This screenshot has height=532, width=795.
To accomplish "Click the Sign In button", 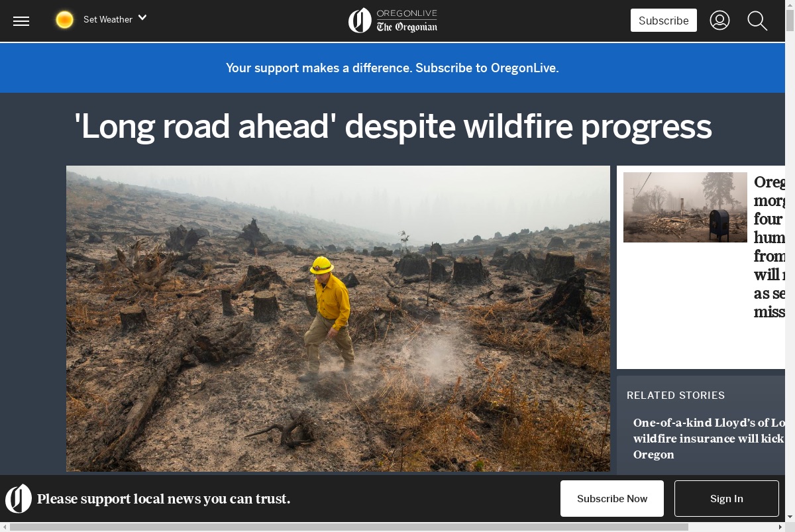I will pyautogui.click(x=727, y=499).
